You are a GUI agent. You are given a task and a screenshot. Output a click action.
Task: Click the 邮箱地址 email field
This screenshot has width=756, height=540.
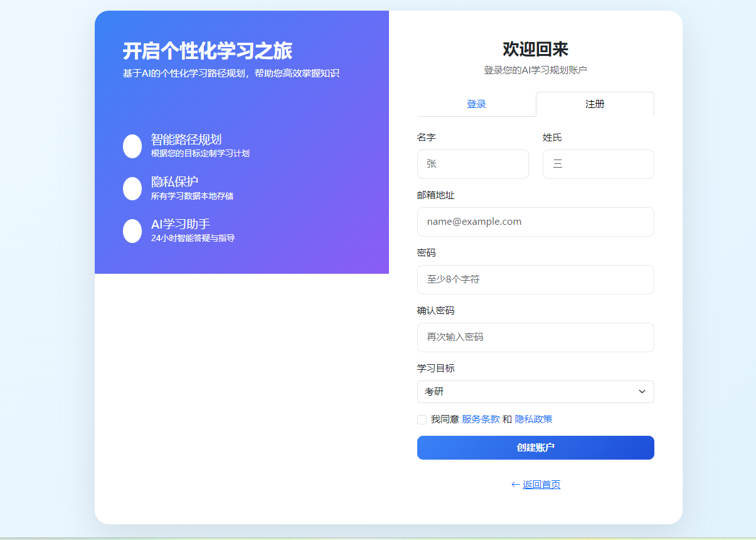pos(535,222)
